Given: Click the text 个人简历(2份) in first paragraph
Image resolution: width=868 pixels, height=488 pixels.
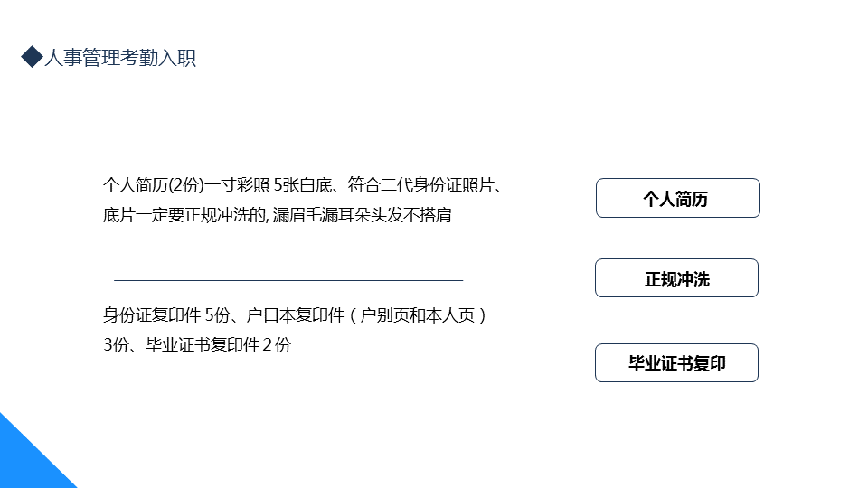Looking at the screenshot, I should (x=154, y=187).
